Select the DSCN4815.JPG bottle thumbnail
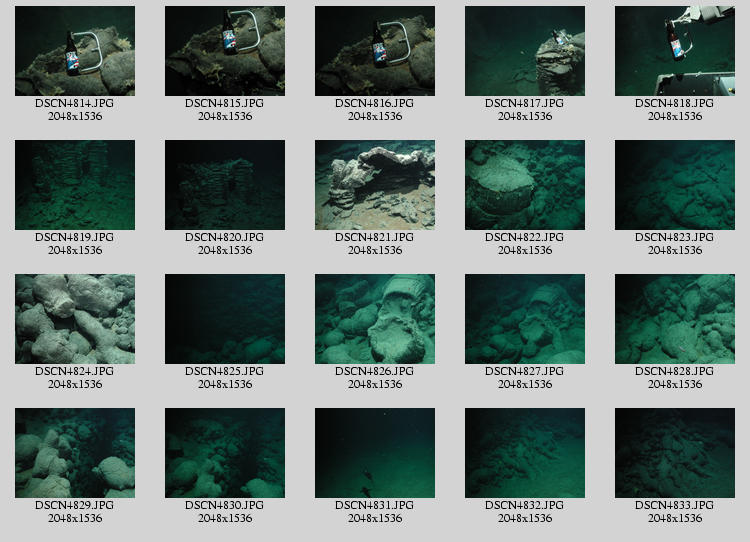 click(x=224, y=51)
